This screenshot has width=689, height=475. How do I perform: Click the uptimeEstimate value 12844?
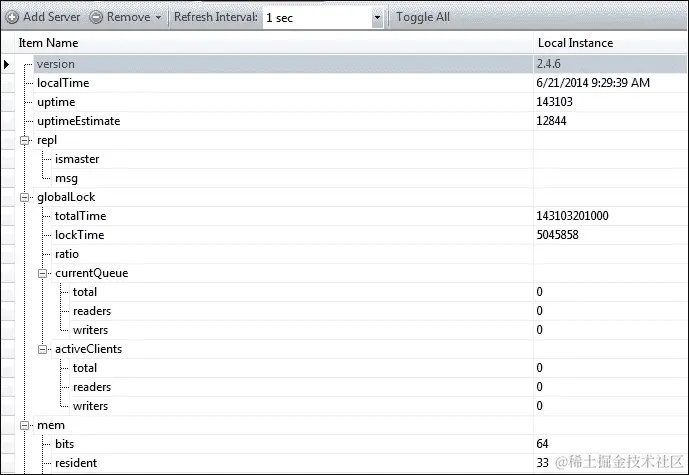tap(551, 121)
